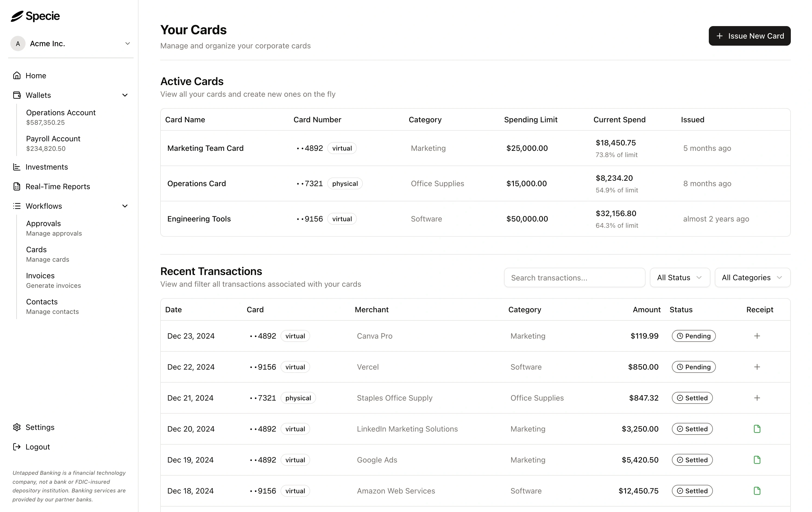Collapse the Wallets section
The width and height of the screenshot is (812, 512).
125,95
